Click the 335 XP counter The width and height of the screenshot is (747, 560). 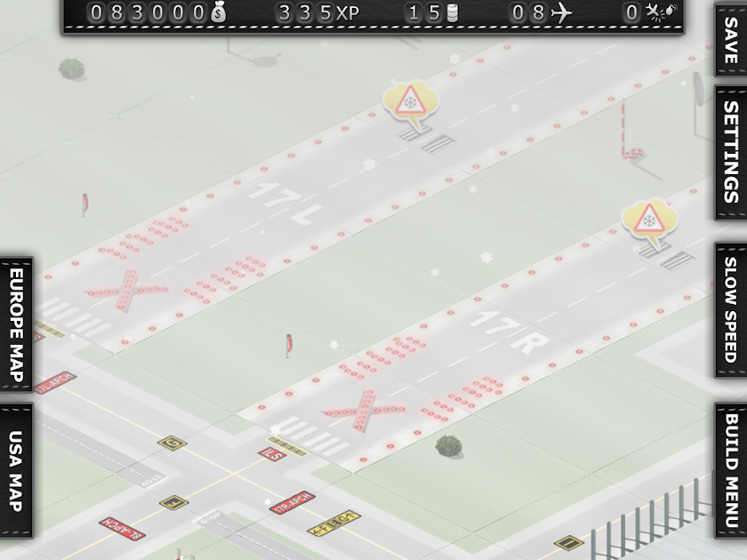tap(317, 12)
